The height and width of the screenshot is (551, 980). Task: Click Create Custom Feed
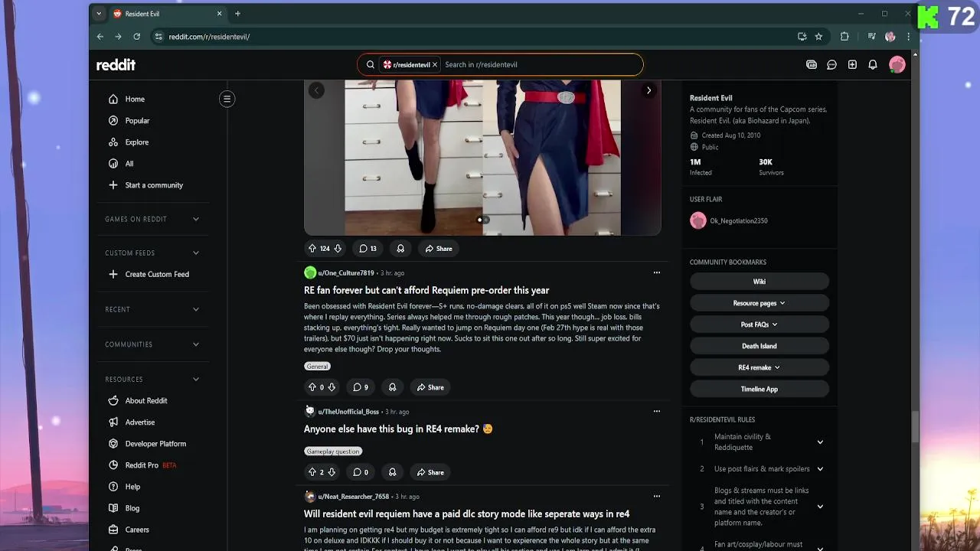coord(156,274)
